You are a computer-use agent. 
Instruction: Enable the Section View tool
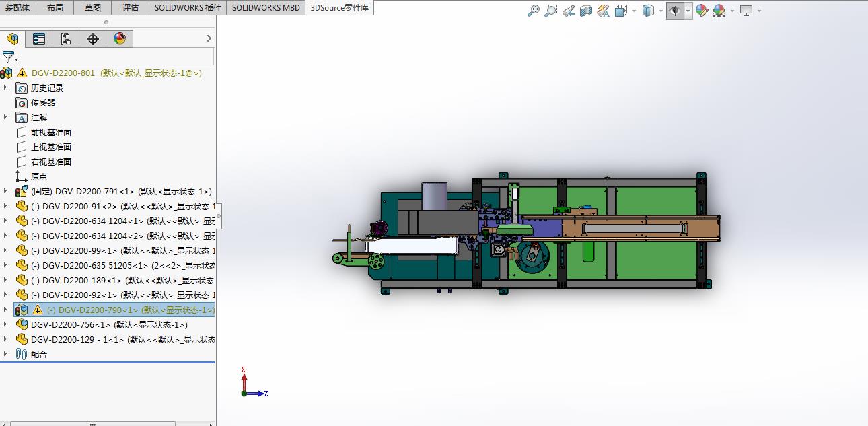click(x=585, y=11)
